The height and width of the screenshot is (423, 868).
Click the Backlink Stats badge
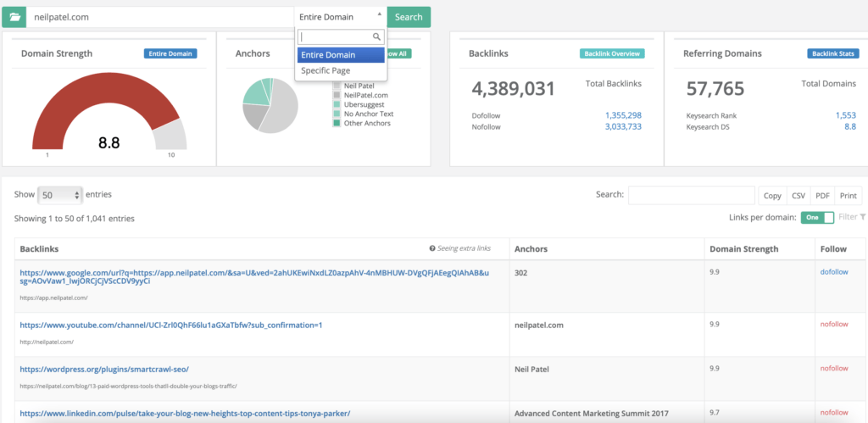point(832,53)
